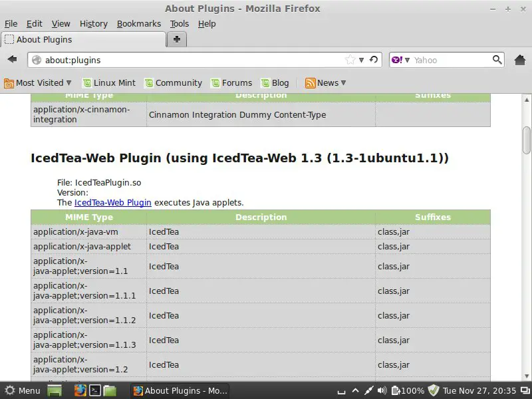Click the Back arrow navigation button
Screen dimensions: 532x399
12,59
